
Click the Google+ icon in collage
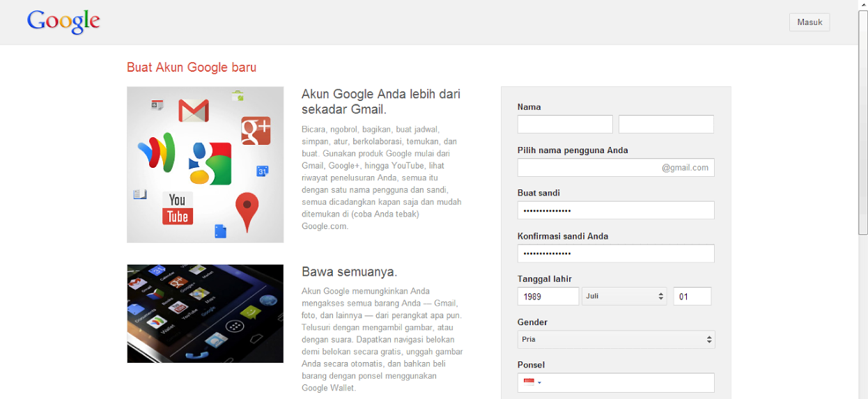256,131
